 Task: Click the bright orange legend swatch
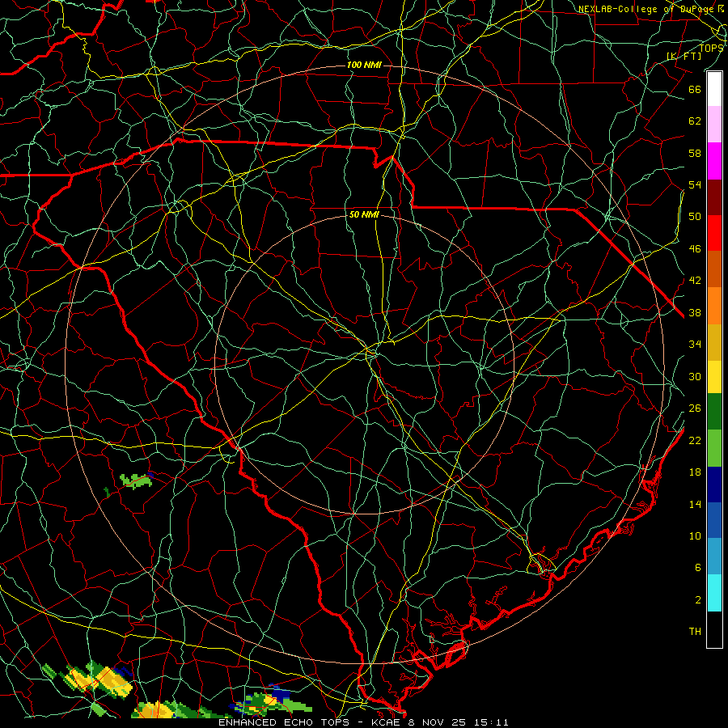pyautogui.click(x=714, y=305)
